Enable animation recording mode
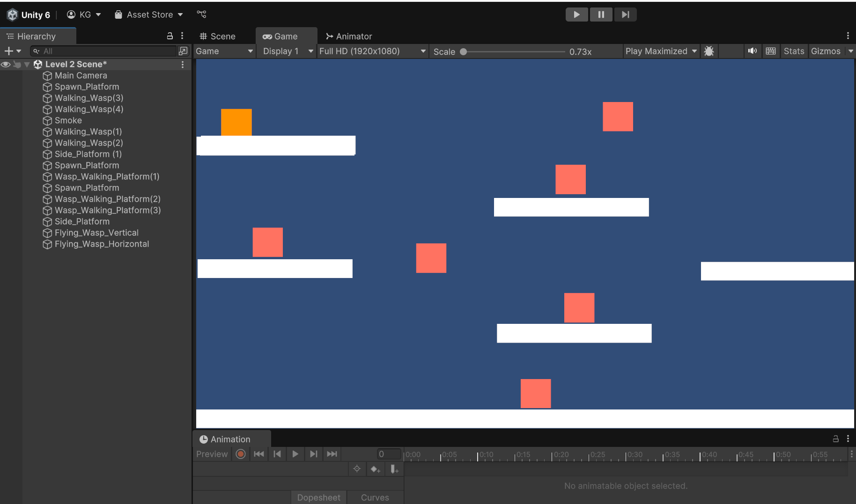 [x=241, y=454]
